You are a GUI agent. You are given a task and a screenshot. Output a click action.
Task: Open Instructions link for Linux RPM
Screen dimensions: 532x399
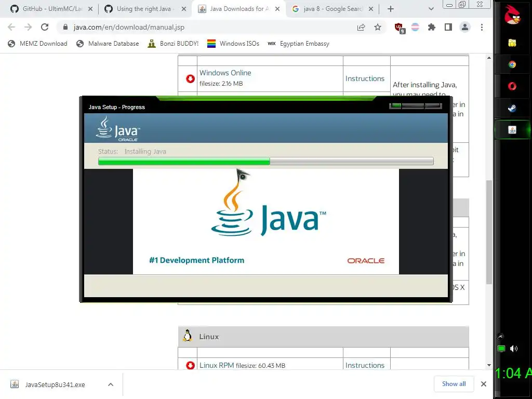(x=365, y=365)
